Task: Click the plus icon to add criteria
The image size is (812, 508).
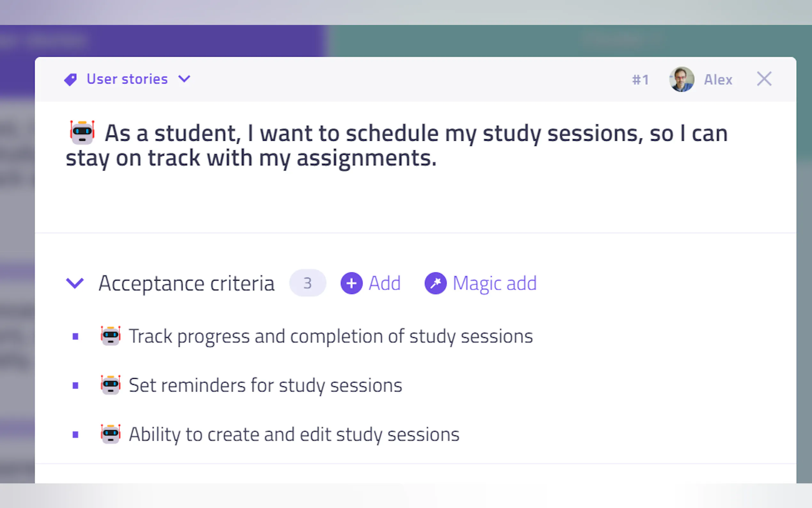Action: [351, 283]
